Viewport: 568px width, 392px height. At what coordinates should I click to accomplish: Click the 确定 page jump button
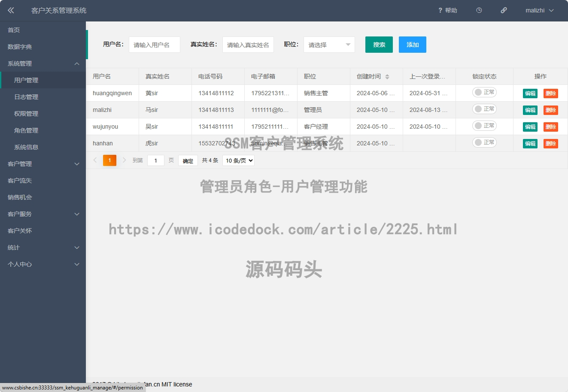(188, 160)
